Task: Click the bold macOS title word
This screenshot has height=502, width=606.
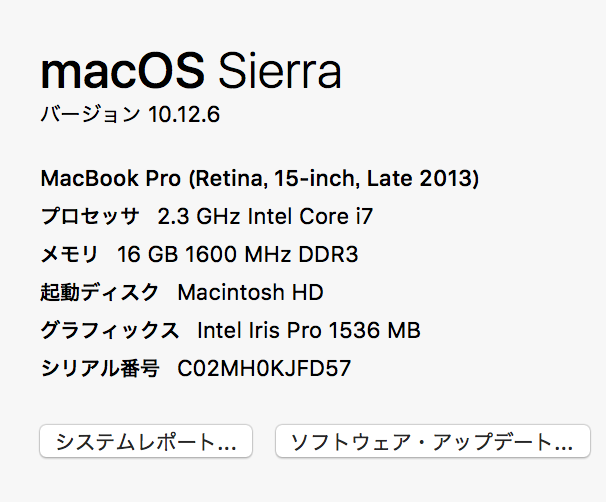Action: [x=122, y=72]
